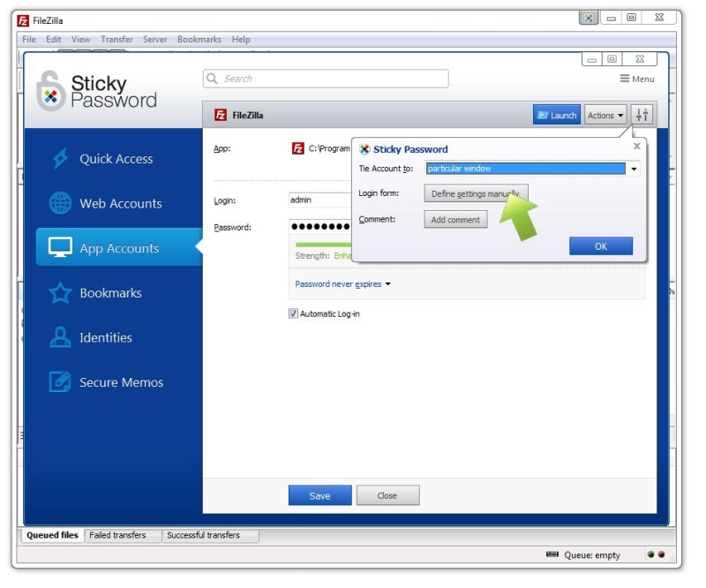Click the Close button
This screenshot has width=706, height=588.
pyautogui.click(x=387, y=495)
